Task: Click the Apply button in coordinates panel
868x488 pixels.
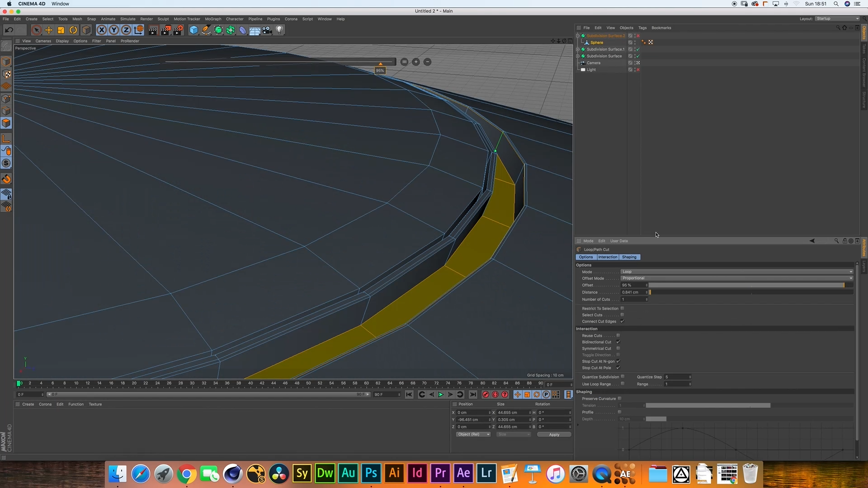Action: point(554,435)
